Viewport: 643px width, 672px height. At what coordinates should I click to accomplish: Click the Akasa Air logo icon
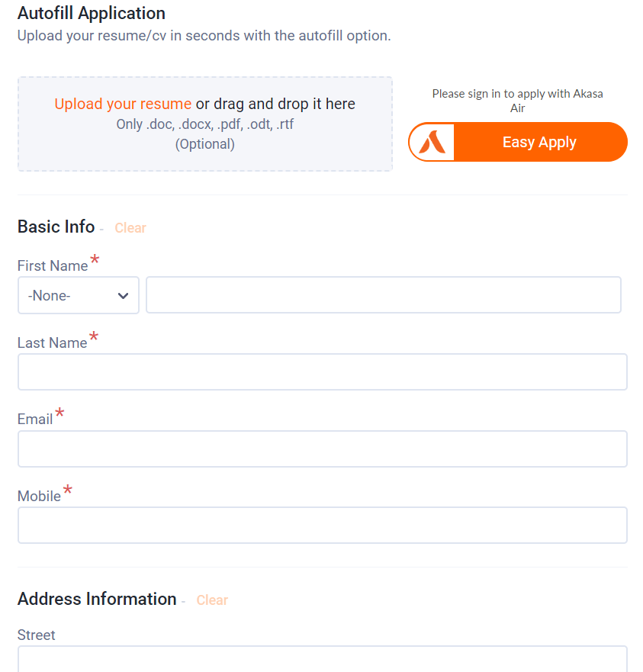(x=432, y=143)
